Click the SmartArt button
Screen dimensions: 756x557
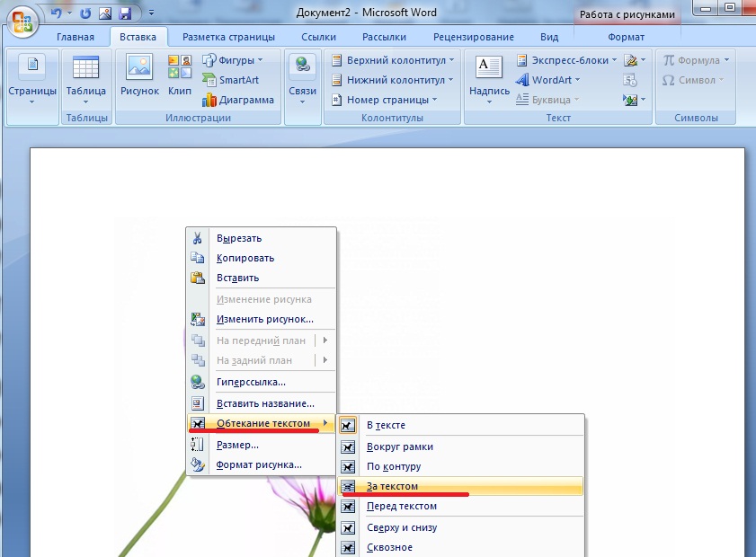pyautogui.click(x=230, y=80)
